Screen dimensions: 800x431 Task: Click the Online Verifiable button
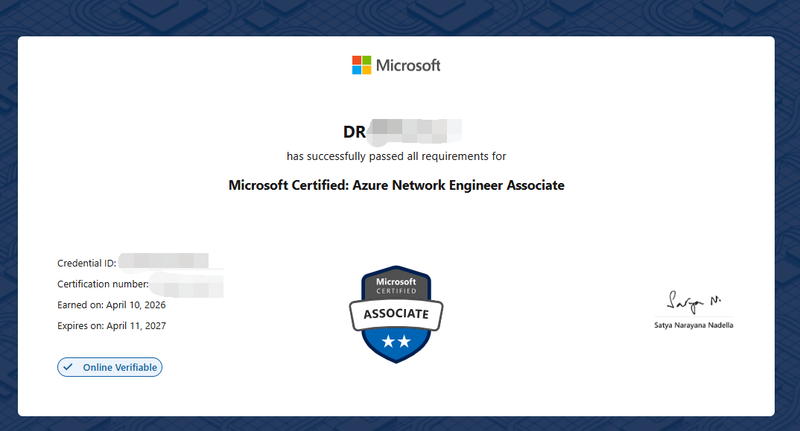tap(110, 367)
